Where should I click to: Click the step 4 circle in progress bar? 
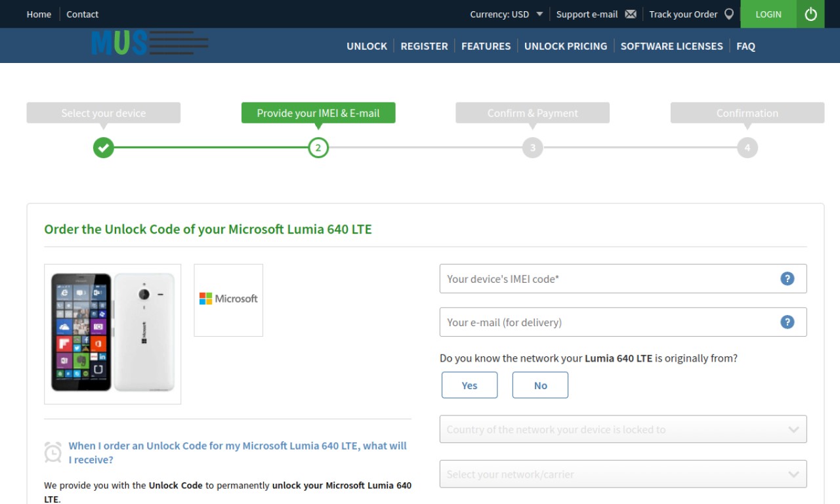pos(747,148)
